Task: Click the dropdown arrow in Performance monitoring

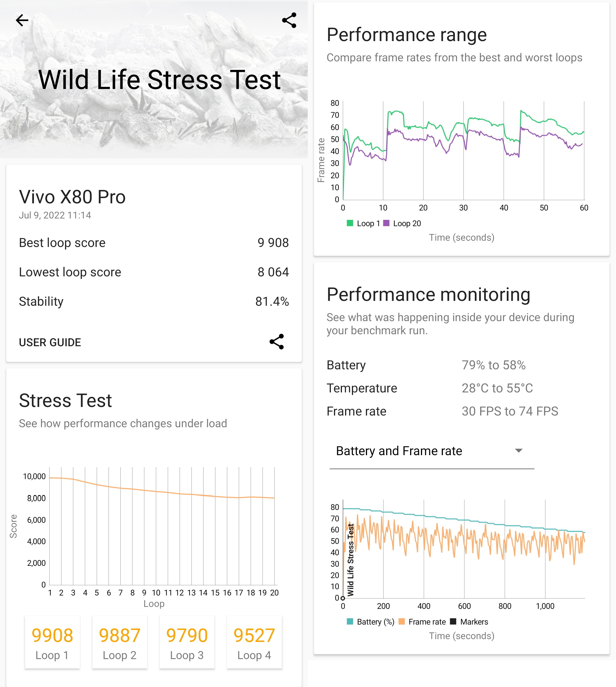Action: pos(518,451)
